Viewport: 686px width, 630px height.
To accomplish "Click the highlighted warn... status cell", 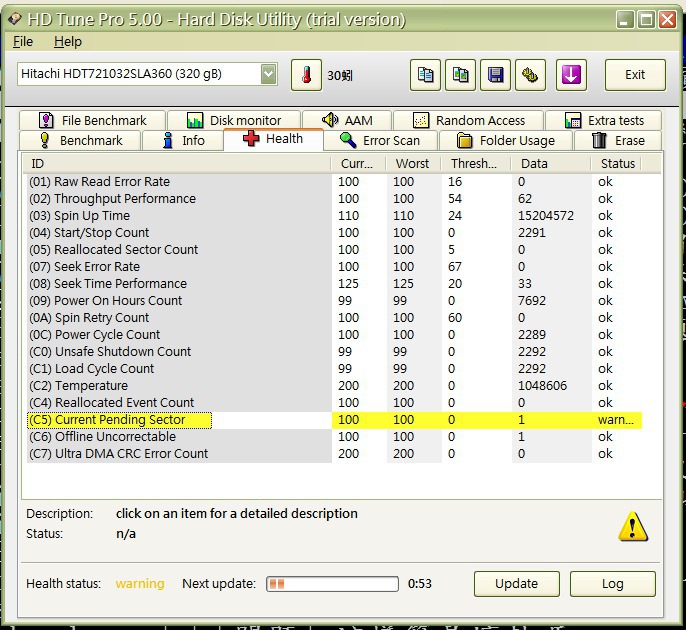I will point(616,420).
